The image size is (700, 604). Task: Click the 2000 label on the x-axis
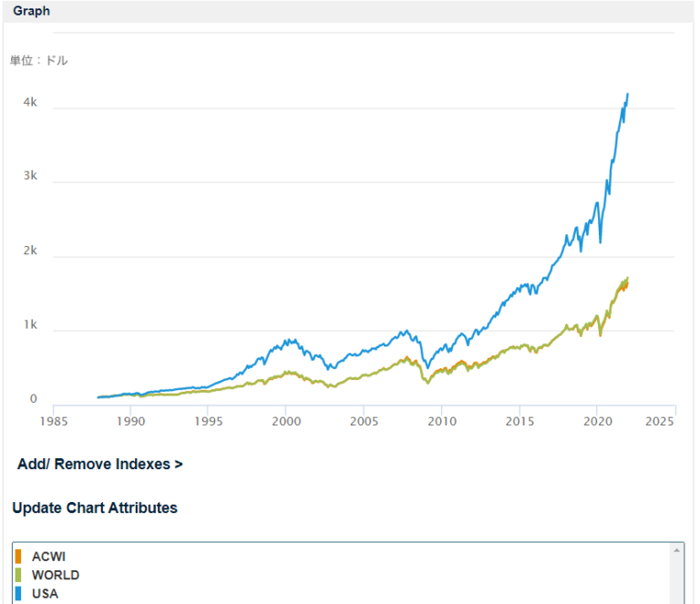point(286,422)
